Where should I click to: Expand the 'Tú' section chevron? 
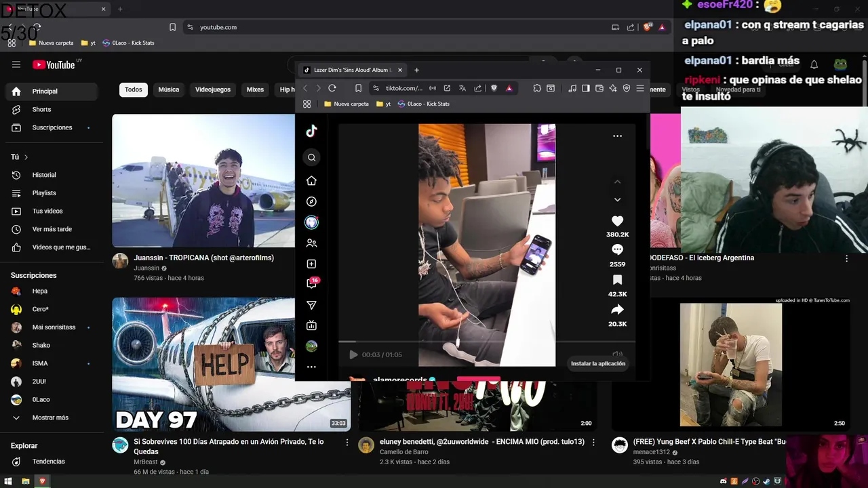pyautogui.click(x=26, y=157)
